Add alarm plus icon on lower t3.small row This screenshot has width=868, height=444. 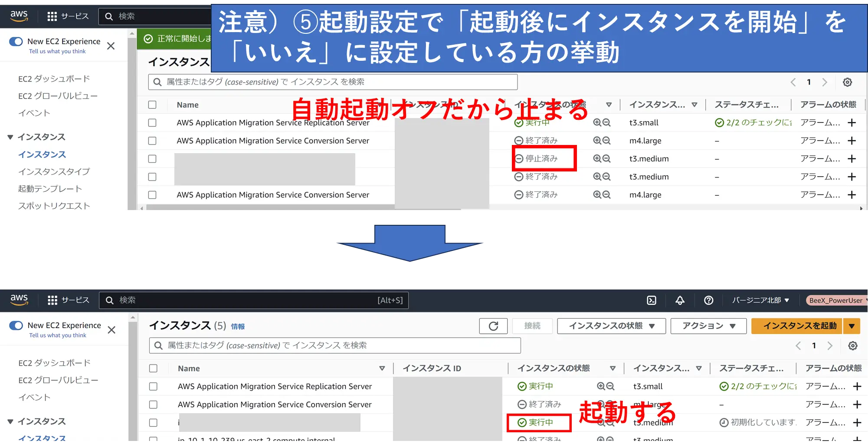[x=857, y=386]
